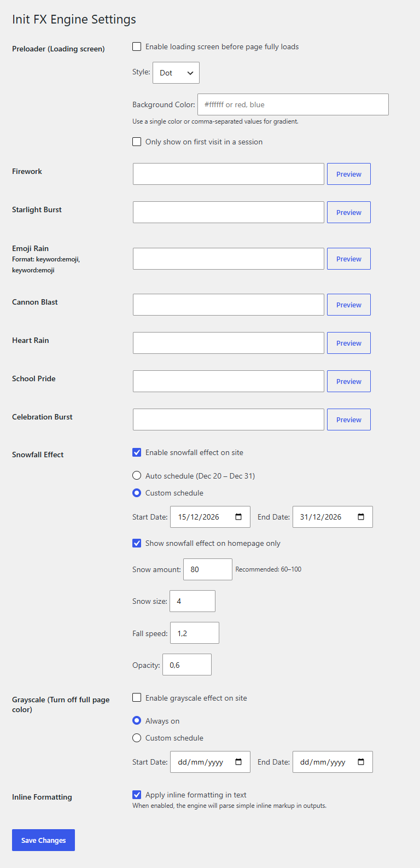Save Changes button at bottom
This screenshot has height=868, width=420.
43,840
